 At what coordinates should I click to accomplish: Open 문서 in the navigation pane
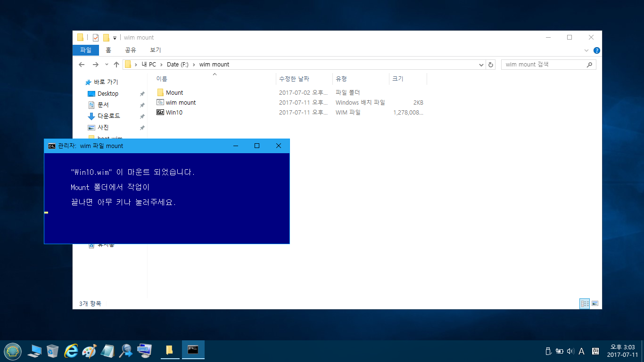103,105
